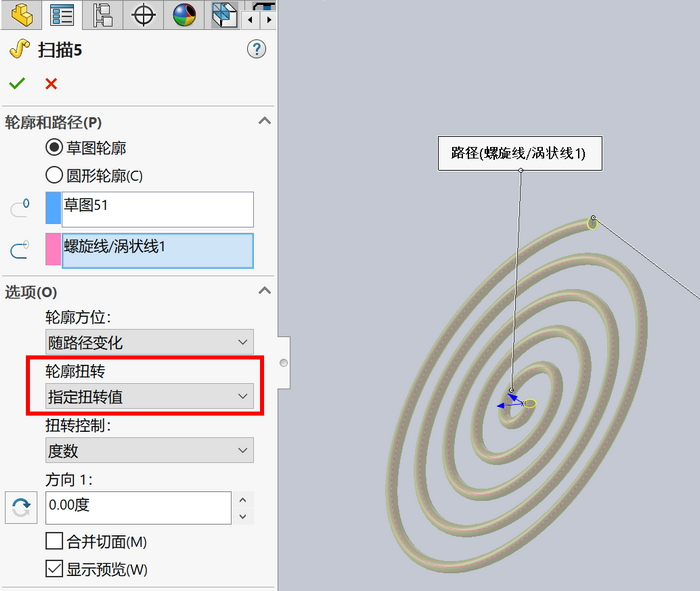The image size is (700, 591).
Task: Open the DisplayManager color sphere tab
Action: point(184,15)
